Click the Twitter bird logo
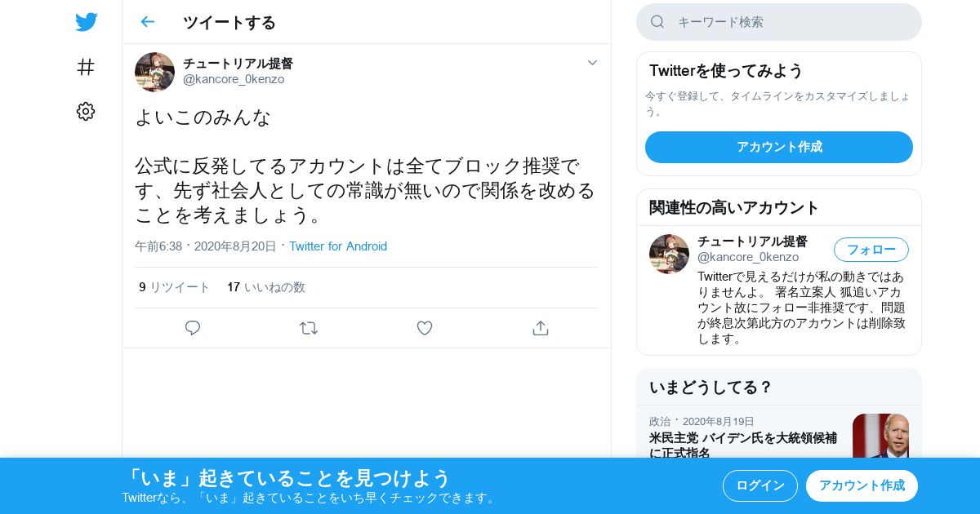This screenshot has width=980, height=514. [86, 22]
